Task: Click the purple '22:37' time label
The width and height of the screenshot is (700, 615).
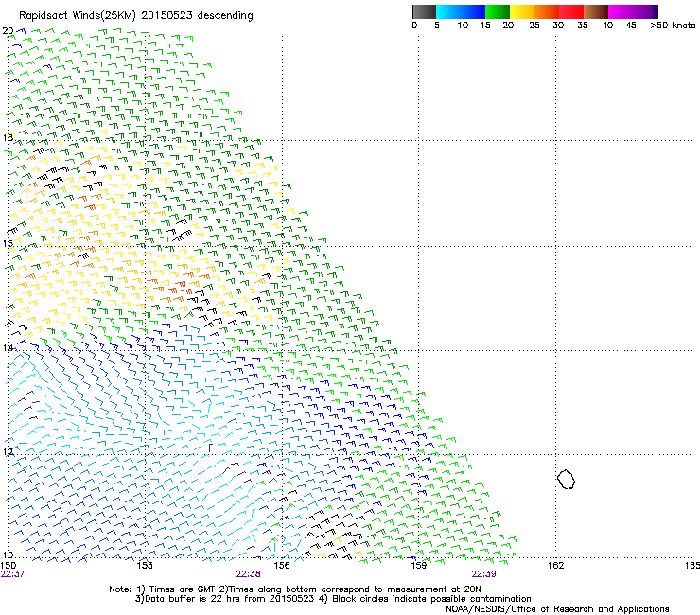Action: [x=12, y=574]
